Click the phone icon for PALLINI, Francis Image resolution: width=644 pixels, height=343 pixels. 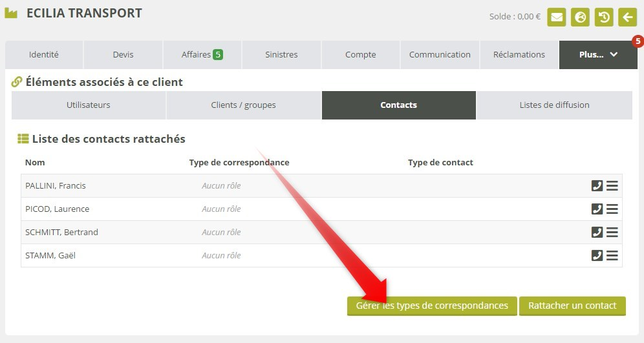point(597,186)
